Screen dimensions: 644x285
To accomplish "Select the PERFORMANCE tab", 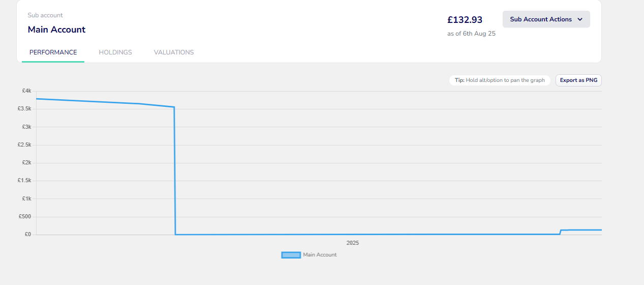I will (x=53, y=52).
